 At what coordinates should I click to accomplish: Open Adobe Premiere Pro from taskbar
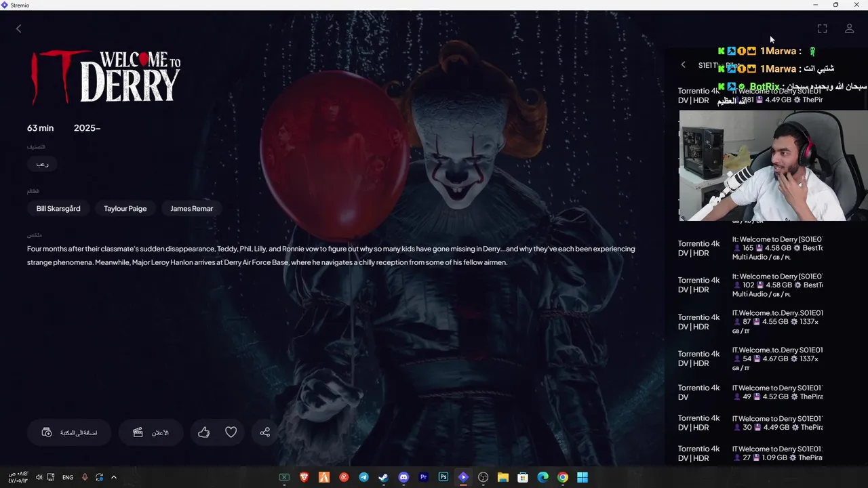point(424,477)
